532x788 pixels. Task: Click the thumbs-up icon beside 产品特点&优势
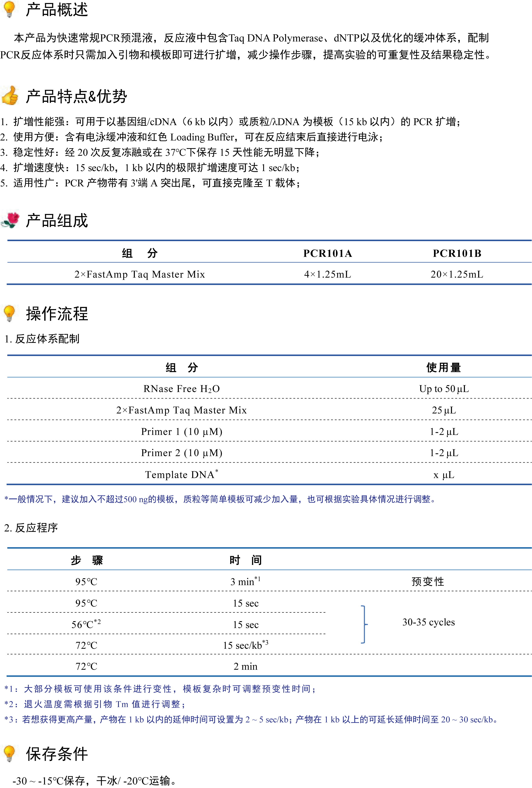coord(10,95)
